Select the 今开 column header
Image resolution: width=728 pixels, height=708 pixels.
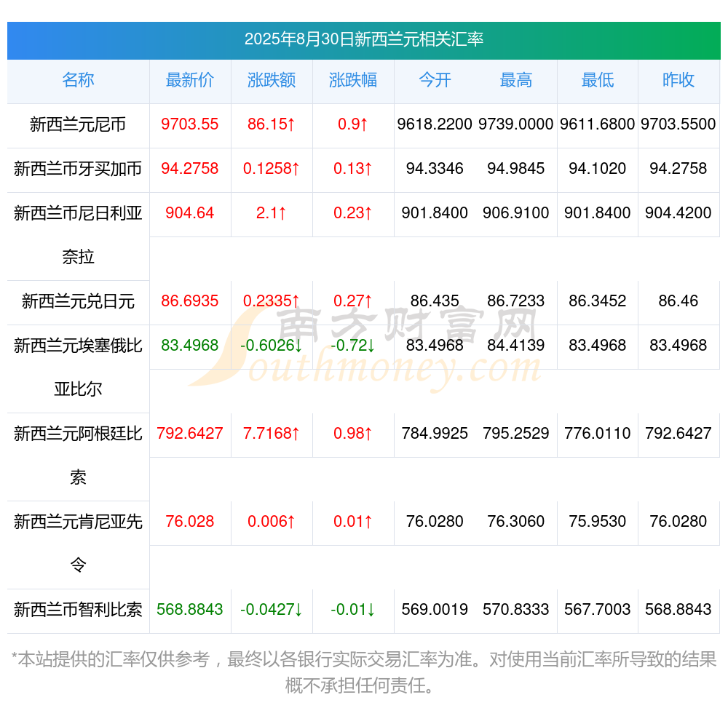tap(435, 80)
